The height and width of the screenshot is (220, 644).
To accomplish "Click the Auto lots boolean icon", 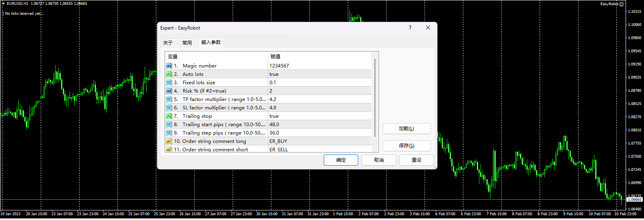I will tap(169, 74).
